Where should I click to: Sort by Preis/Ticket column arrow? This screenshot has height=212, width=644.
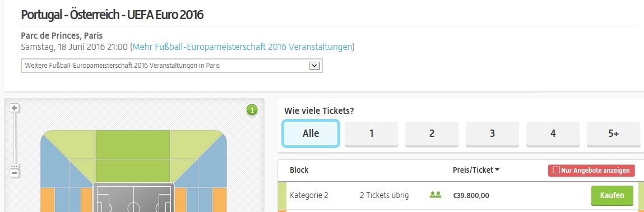pyautogui.click(x=497, y=170)
